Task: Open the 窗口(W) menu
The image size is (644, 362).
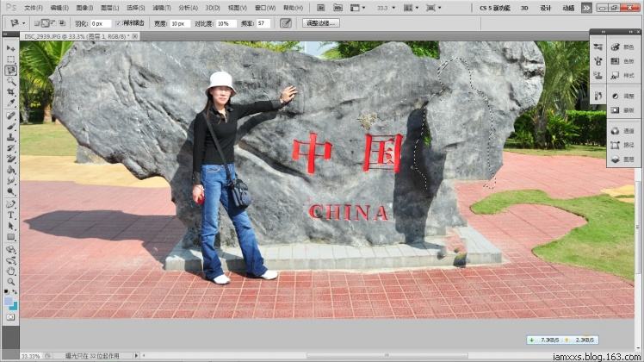Action: click(265, 8)
